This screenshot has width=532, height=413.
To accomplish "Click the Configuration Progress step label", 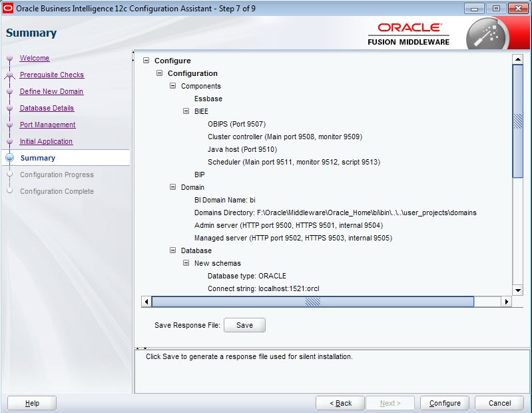I will click(57, 175).
